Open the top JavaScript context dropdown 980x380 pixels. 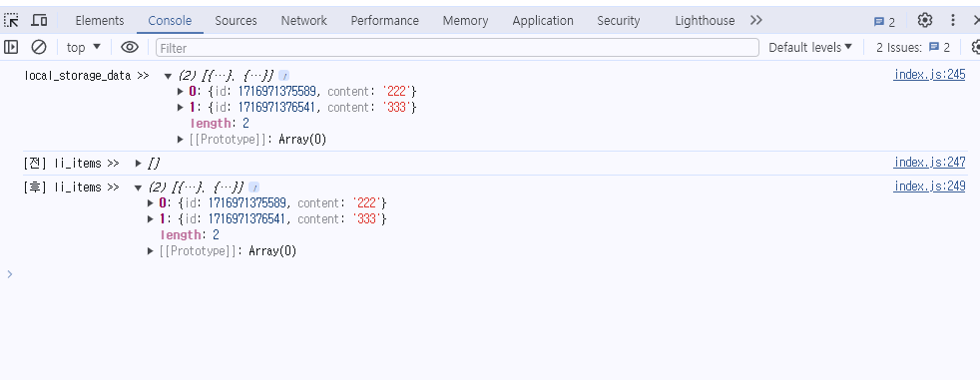pos(84,47)
